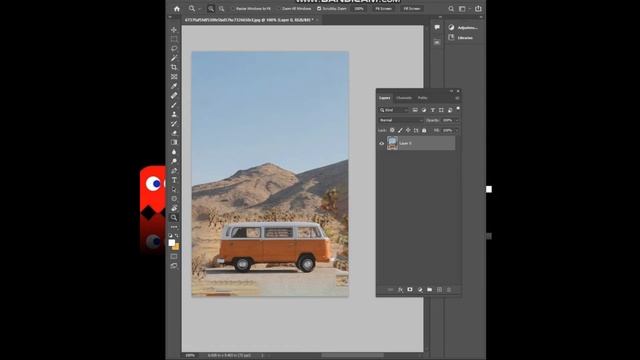This screenshot has height=360, width=640.
Task: Create new adjustment layer icon
Action: [420, 289]
